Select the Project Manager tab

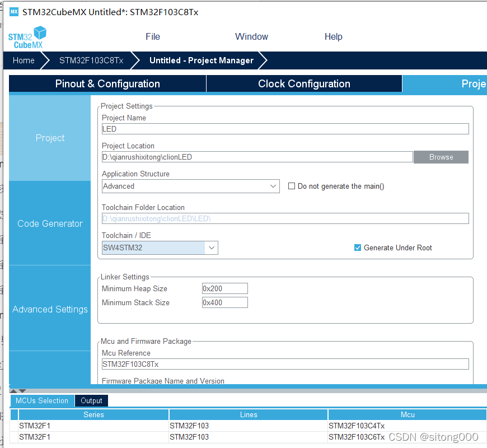[x=444, y=83]
